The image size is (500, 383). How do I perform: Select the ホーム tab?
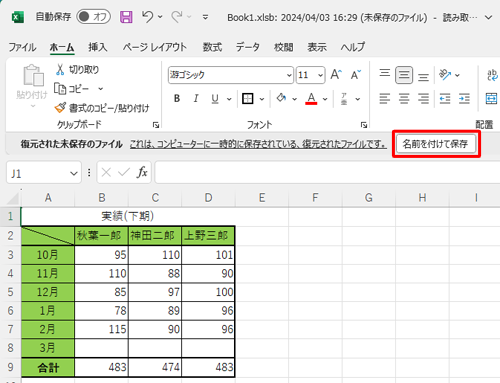click(x=62, y=47)
